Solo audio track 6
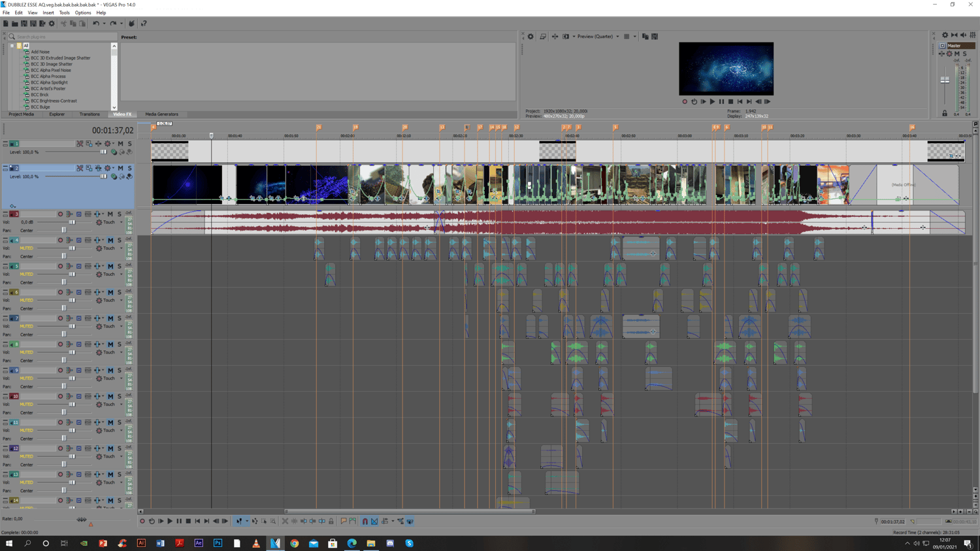The image size is (980, 551). click(x=120, y=293)
